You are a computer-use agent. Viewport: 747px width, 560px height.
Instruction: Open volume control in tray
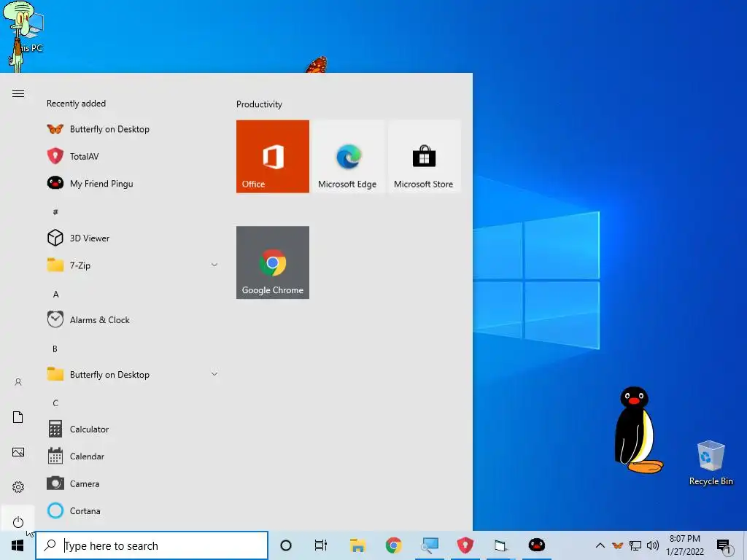click(653, 545)
